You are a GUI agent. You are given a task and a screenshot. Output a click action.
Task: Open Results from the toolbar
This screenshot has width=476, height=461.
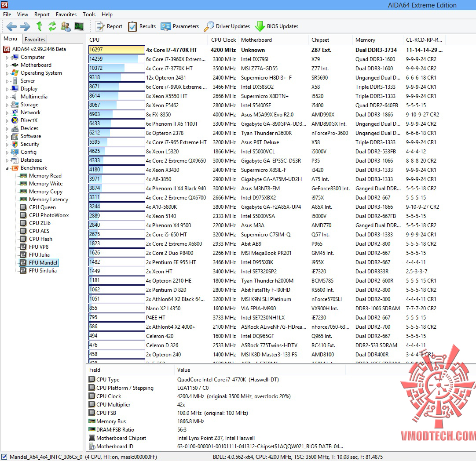142,26
